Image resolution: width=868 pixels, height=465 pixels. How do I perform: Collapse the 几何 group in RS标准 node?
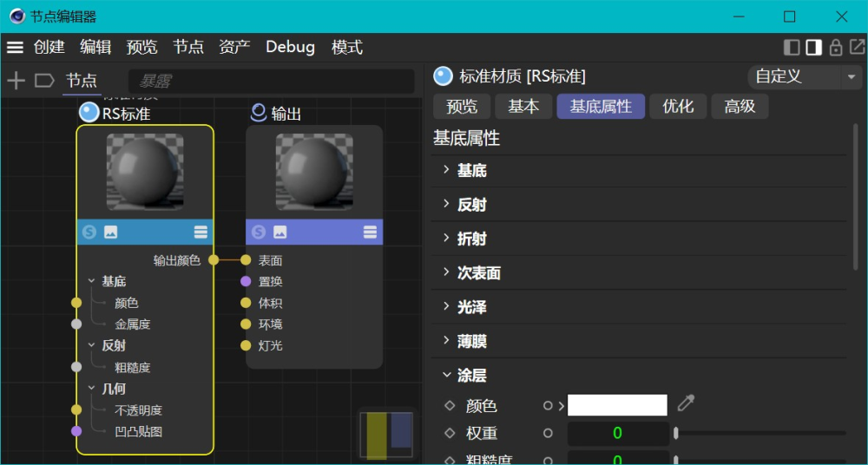91,388
